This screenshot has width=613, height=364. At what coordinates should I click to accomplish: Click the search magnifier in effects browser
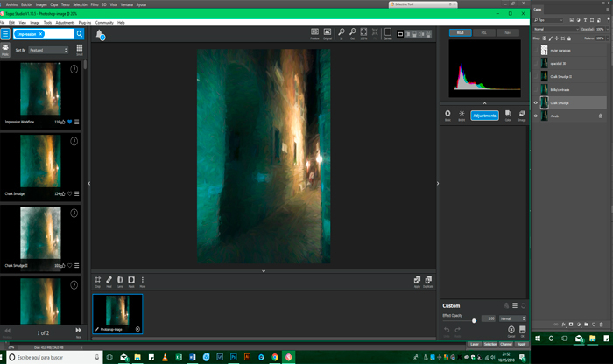coord(79,34)
